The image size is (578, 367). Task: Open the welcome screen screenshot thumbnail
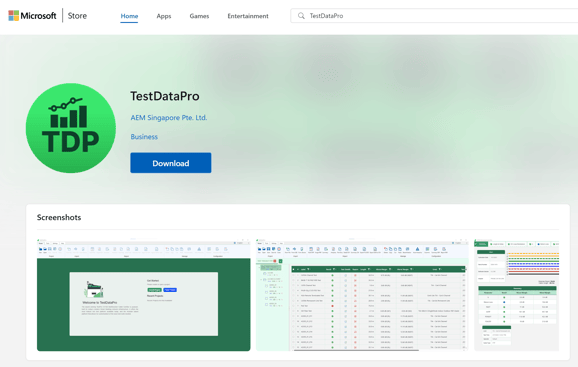144,295
